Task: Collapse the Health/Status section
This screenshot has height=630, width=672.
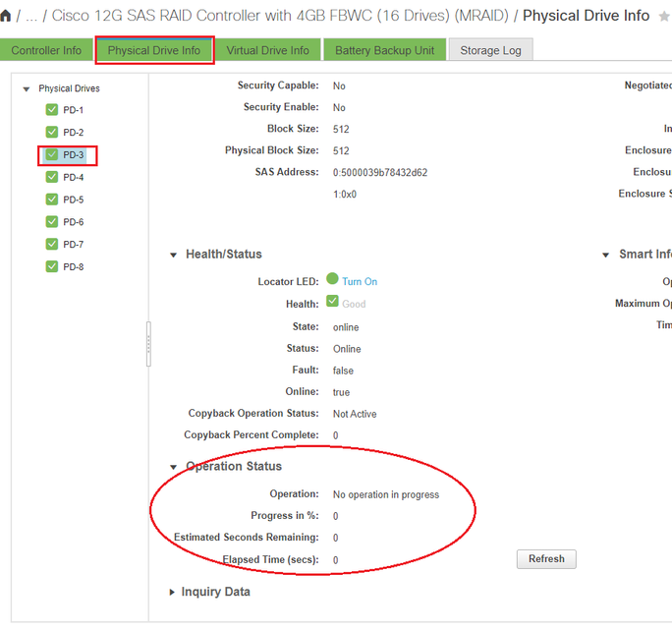Action: point(173,256)
